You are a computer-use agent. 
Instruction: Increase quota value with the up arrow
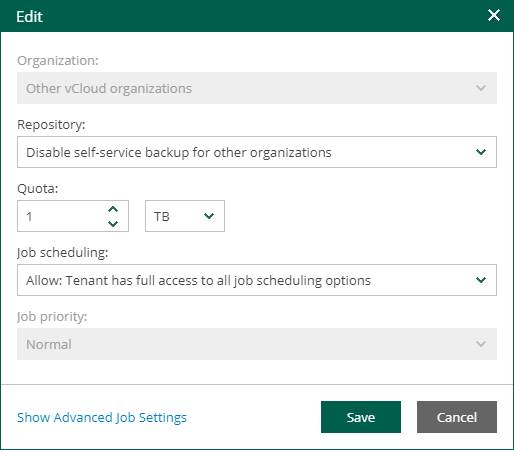point(113,209)
